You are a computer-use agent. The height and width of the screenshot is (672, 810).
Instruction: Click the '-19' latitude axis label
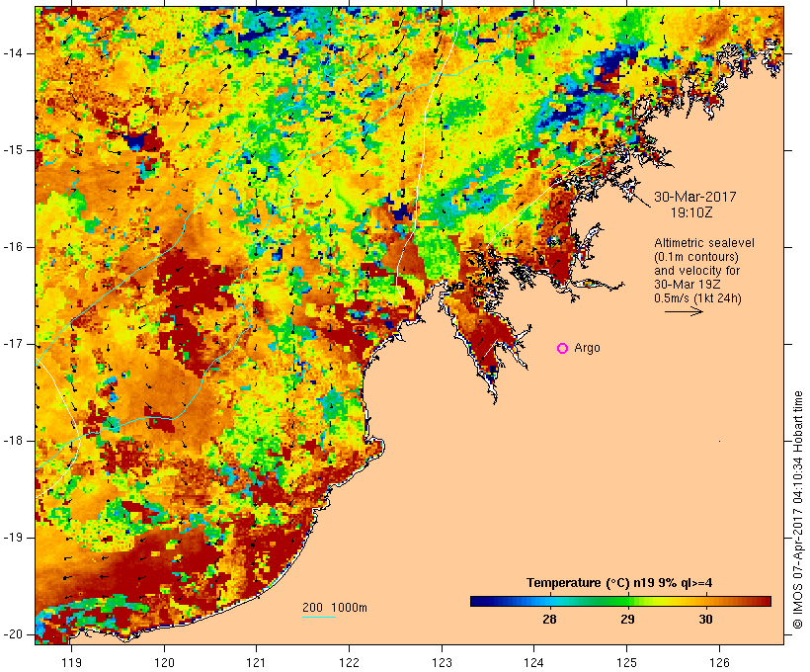pyautogui.click(x=13, y=538)
